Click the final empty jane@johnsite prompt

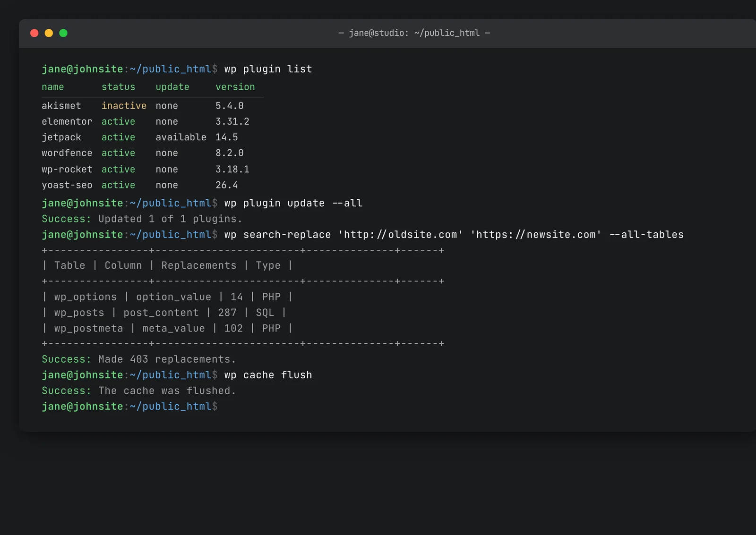point(129,407)
